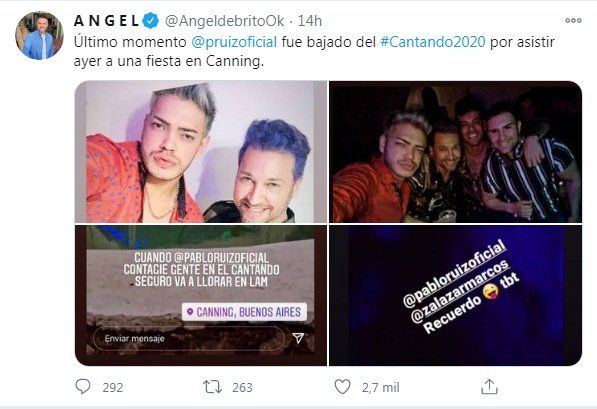Click the blue verified badge

coord(151,21)
